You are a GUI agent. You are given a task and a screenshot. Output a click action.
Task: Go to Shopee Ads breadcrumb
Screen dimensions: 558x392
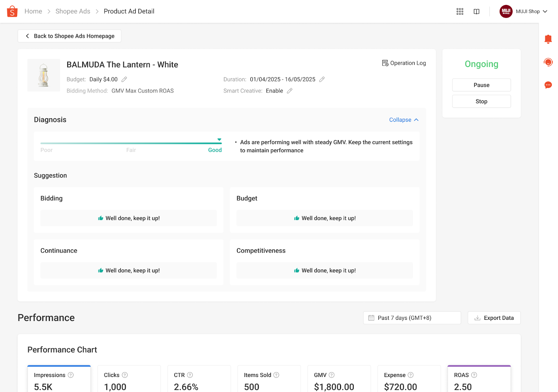pyautogui.click(x=73, y=11)
